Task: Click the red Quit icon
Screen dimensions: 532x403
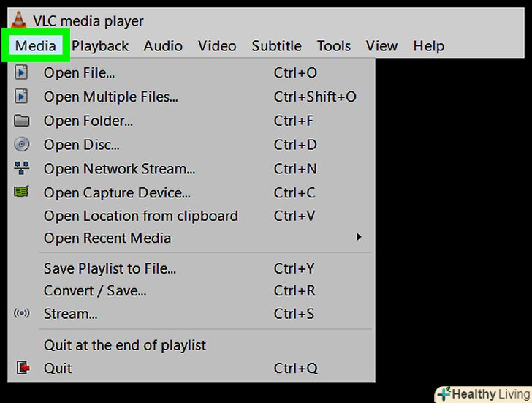Action: coord(23,368)
